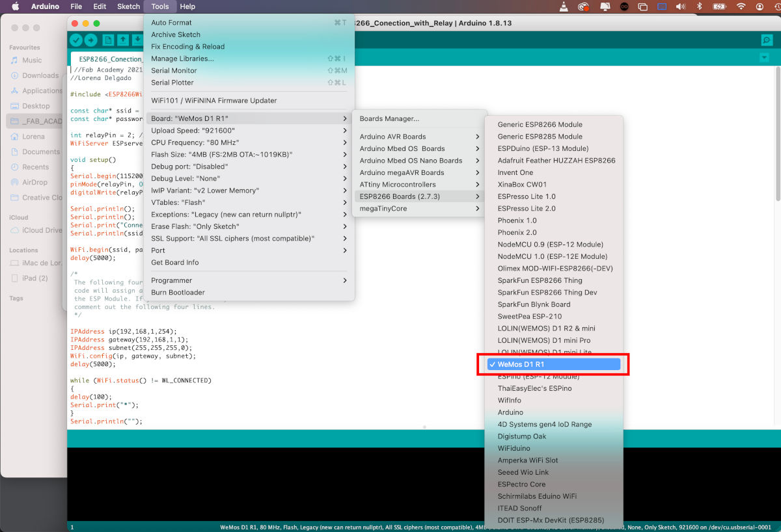Switch to the ESP8266_Conection sketch tab
The image size is (781, 532).
coord(107,59)
